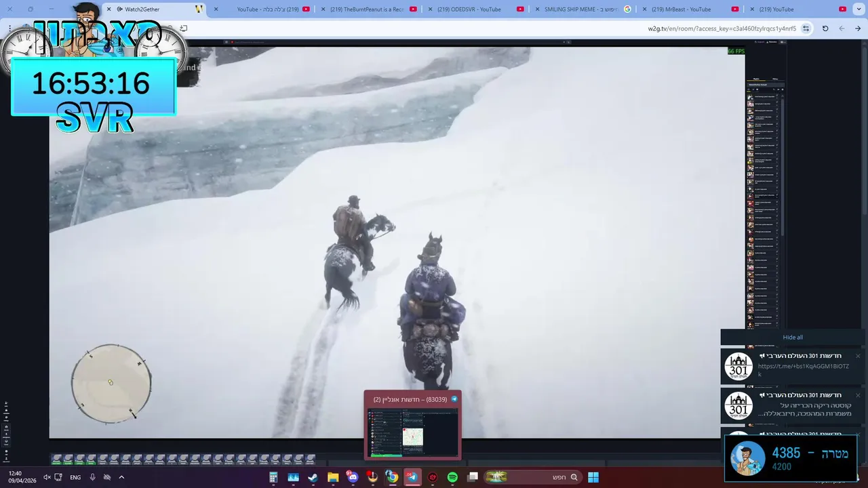Image resolution: width=868 pixels, height=488 pixels.
Task: Open File Explorer from the taskbar
Action: click(x=333, y=477)
